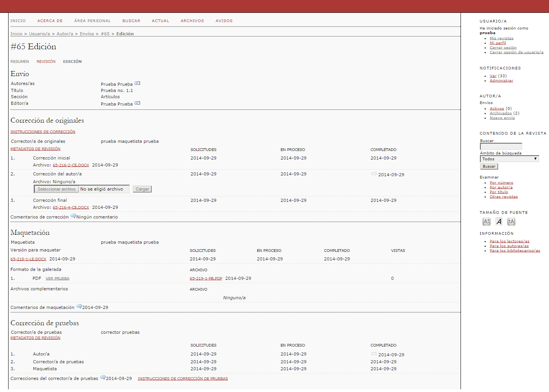This screenshot has height=392, width=549.
Task: Expand the Ámbito de búsqueda dropdown
Action: (509, 159)
